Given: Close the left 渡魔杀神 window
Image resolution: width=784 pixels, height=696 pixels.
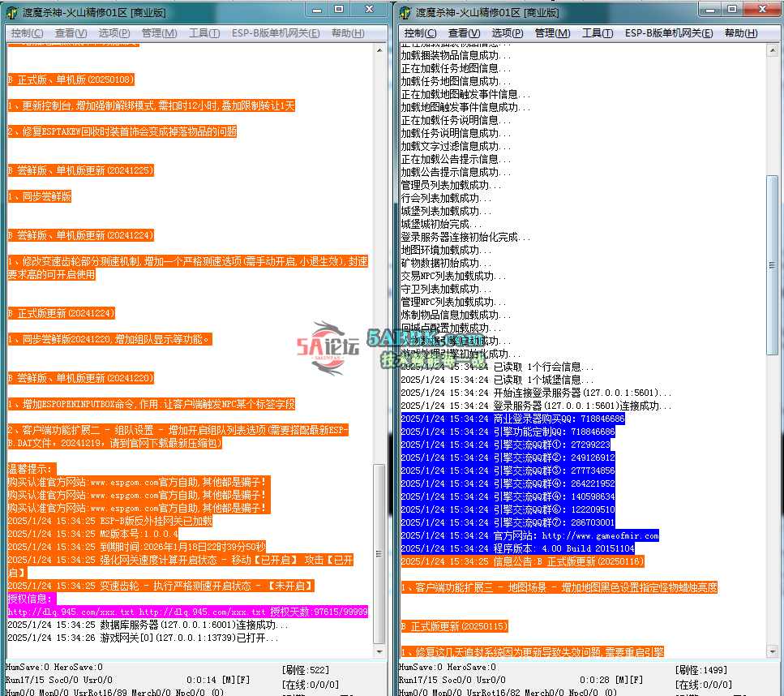Looking at the screenshot, I should click(369, 10).
